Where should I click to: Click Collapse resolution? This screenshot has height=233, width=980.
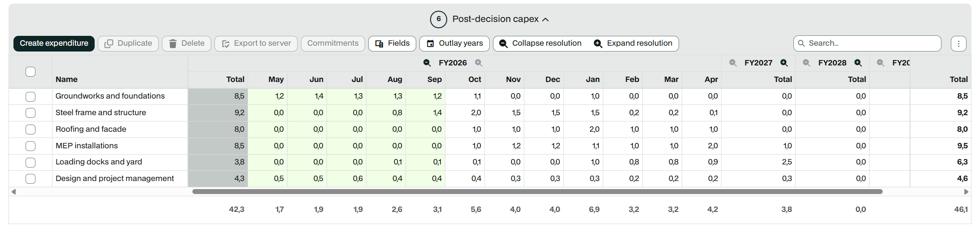[x=540, y=43]
